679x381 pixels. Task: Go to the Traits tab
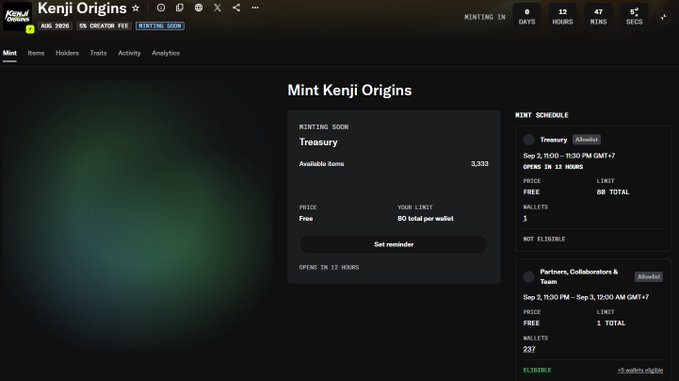pyautogui.click(x=98, y=53)
